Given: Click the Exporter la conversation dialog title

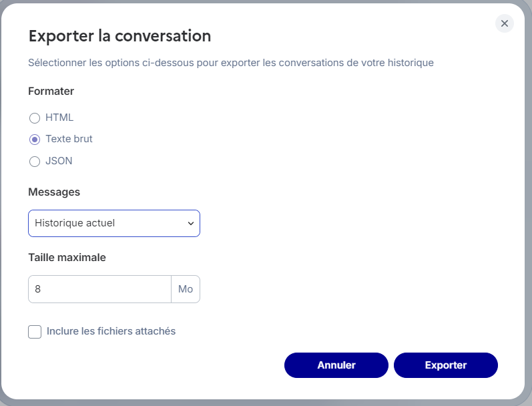Looking at the screenshot, I should click(x=119, y=35).
